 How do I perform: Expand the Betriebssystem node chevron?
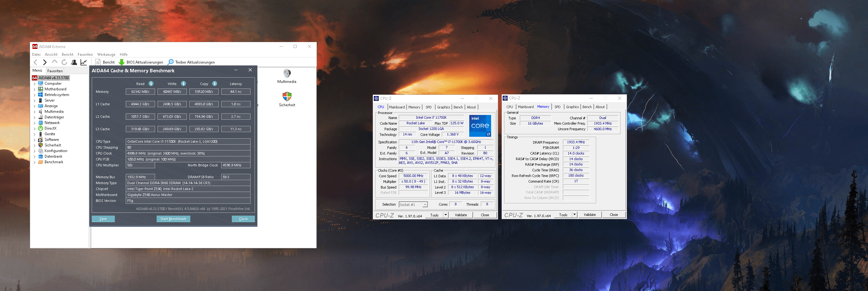coord(34,95)
